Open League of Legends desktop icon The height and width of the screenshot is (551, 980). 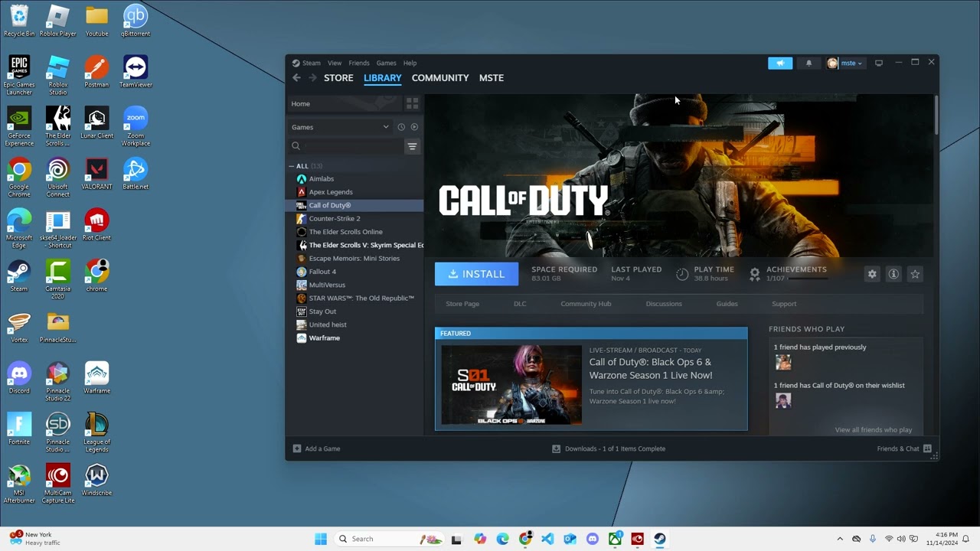96,432
